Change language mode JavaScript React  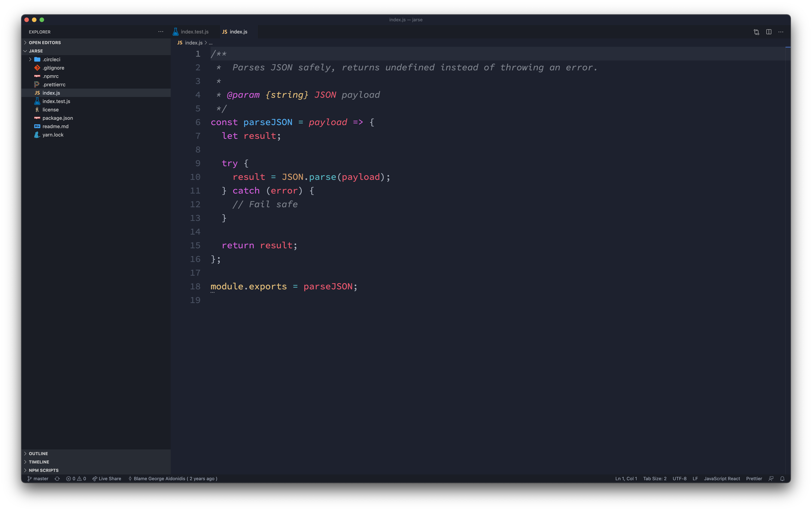[722, 479]
